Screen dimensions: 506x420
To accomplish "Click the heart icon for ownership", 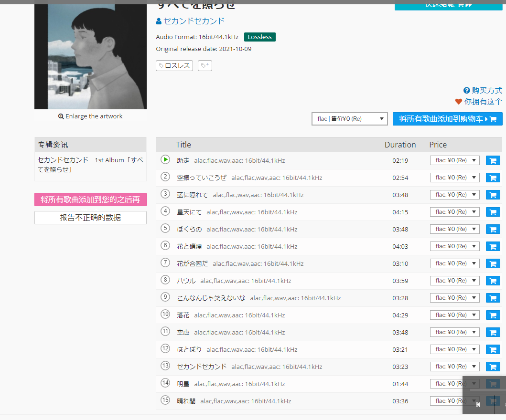I will [x=459, y=102].
